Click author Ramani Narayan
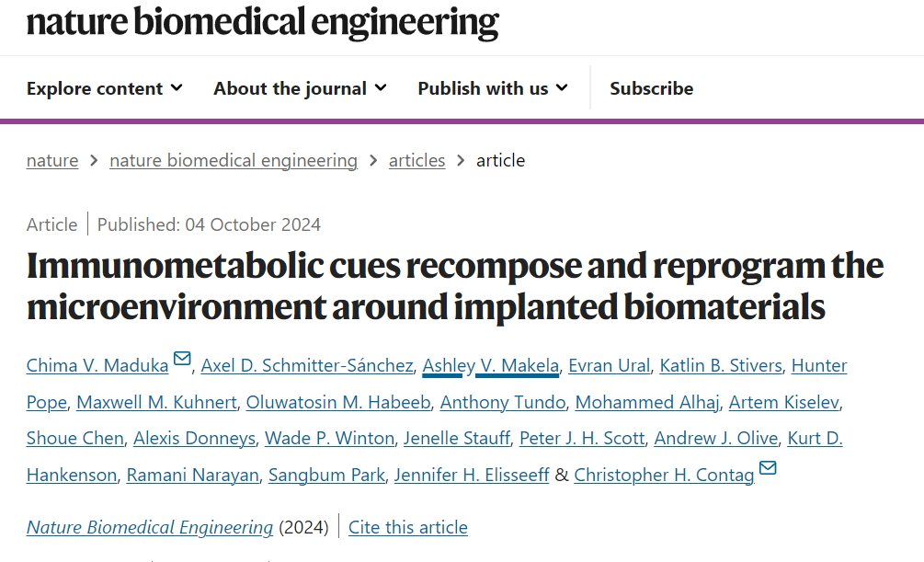Viewport: 924px width, 562px height. click(193, 475)
